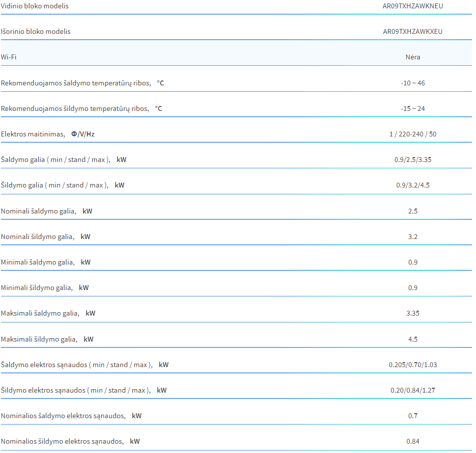The image size is (476, 453).
Task: Click Maksimali šaldymo galia value 3.35
Action: pyautogui.click(x=413, y=313)
